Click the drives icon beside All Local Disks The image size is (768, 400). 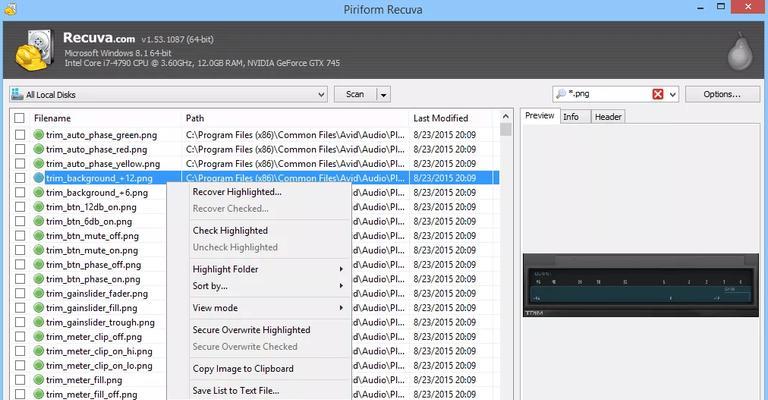click(x=18, y=94)
